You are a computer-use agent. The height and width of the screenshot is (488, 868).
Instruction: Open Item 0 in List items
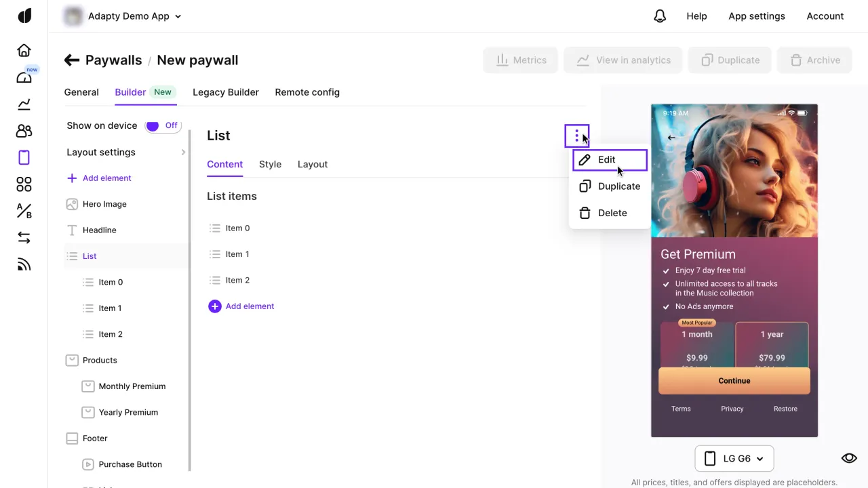[229, 228]
